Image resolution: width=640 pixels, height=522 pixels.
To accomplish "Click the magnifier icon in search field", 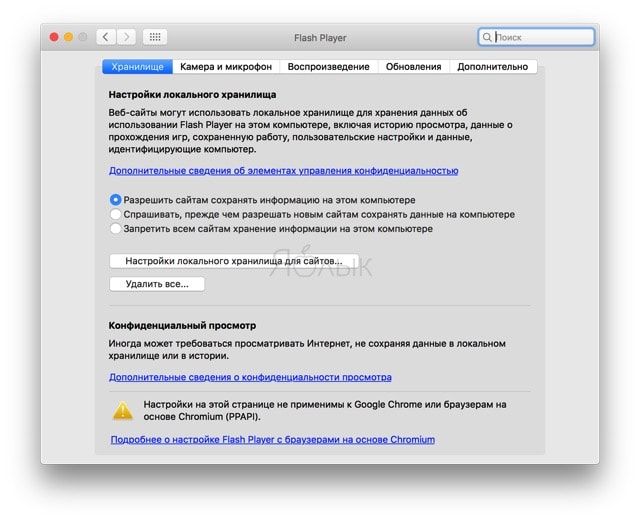I will pyautogui.click(x=487, y=37).
